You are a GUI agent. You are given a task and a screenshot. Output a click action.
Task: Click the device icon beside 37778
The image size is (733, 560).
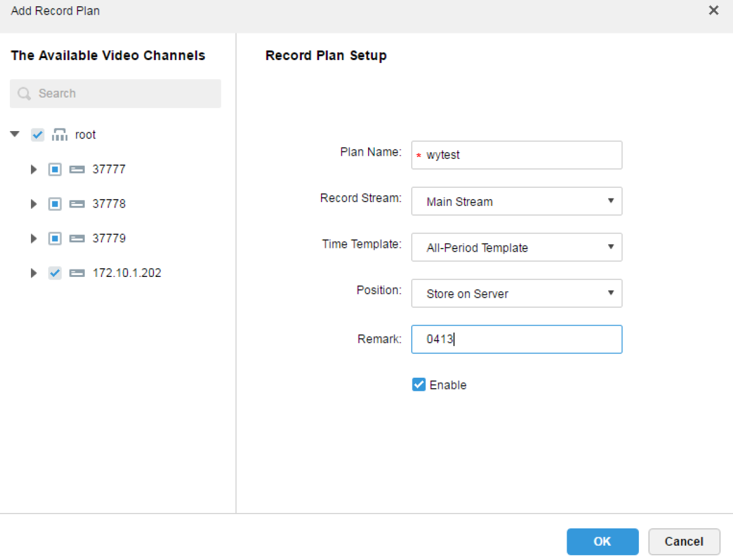pos(77,204)
